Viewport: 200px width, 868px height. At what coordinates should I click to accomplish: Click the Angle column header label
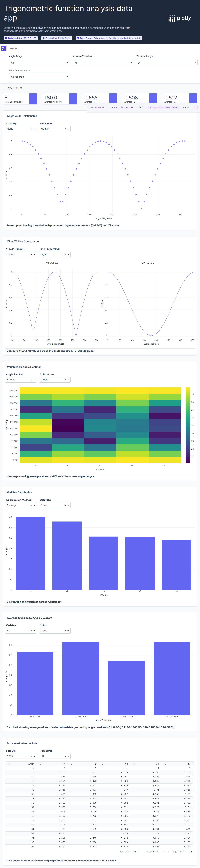tap(31, 764)
